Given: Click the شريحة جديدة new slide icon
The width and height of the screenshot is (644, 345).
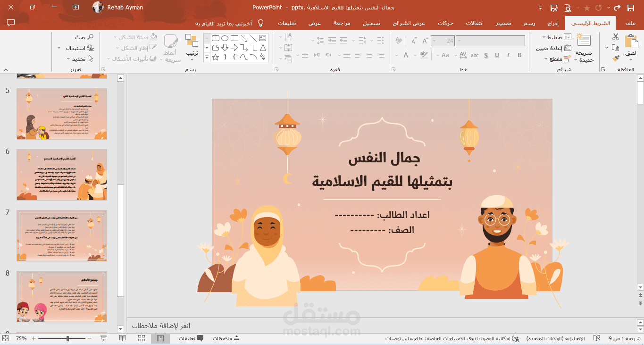Looking at the screenshot, I should tap(584, 41).
